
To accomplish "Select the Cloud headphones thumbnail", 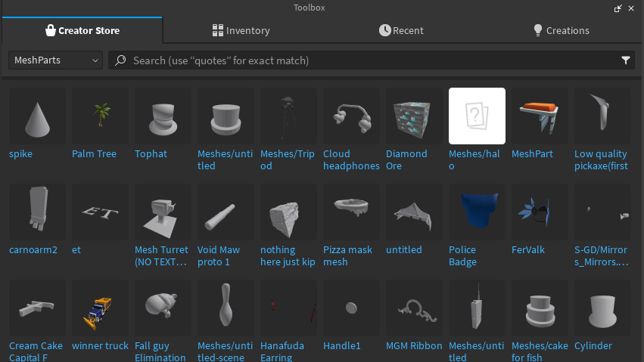I will coord(352,116).
